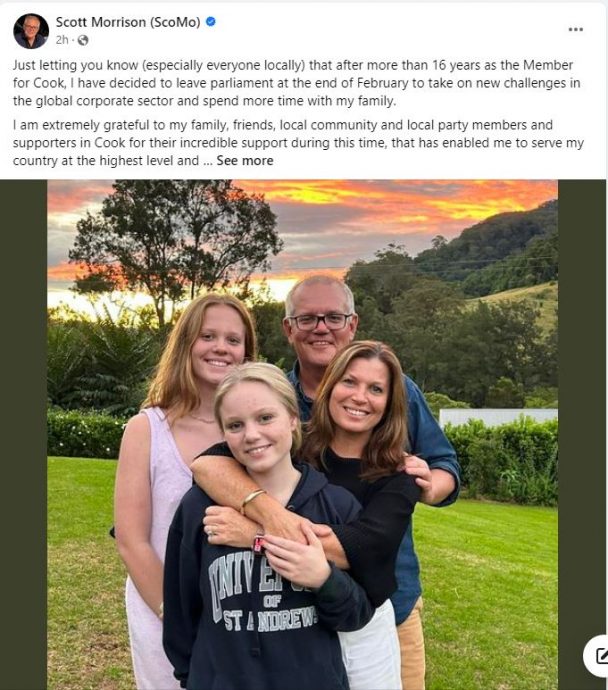
Task: Click the man's eyeglasses in the photo
Action: point(318,322)
